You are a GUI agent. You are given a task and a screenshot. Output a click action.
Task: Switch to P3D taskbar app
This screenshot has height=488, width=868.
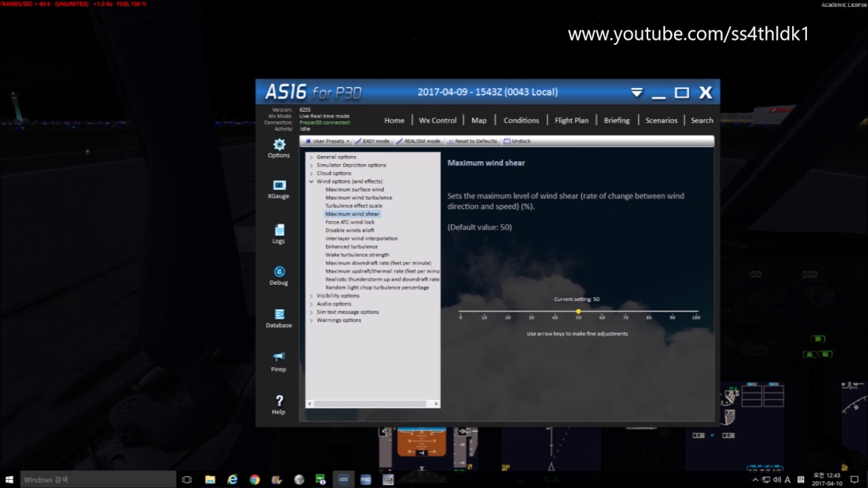pos(366,479)
